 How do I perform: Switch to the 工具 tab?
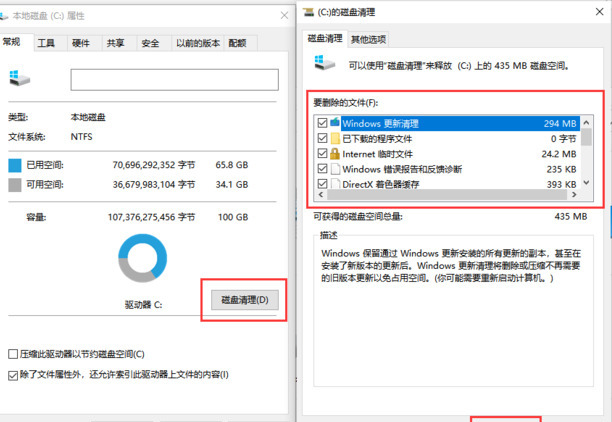coord(46,43)
